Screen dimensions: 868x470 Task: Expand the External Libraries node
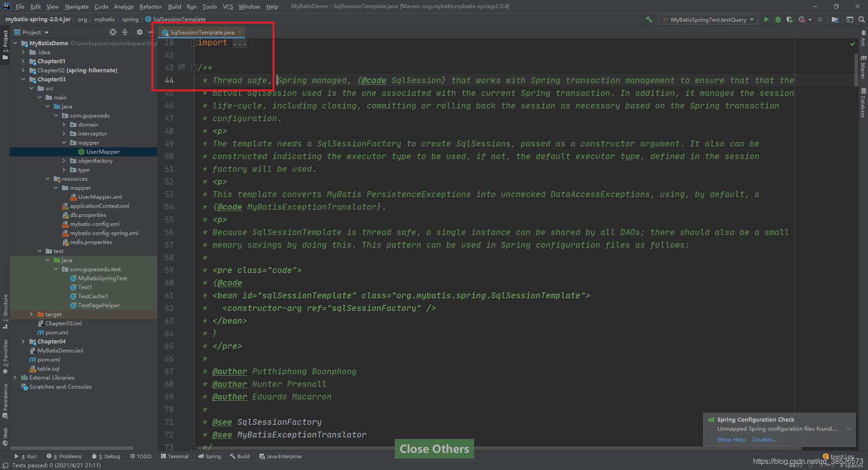(15, 377)
